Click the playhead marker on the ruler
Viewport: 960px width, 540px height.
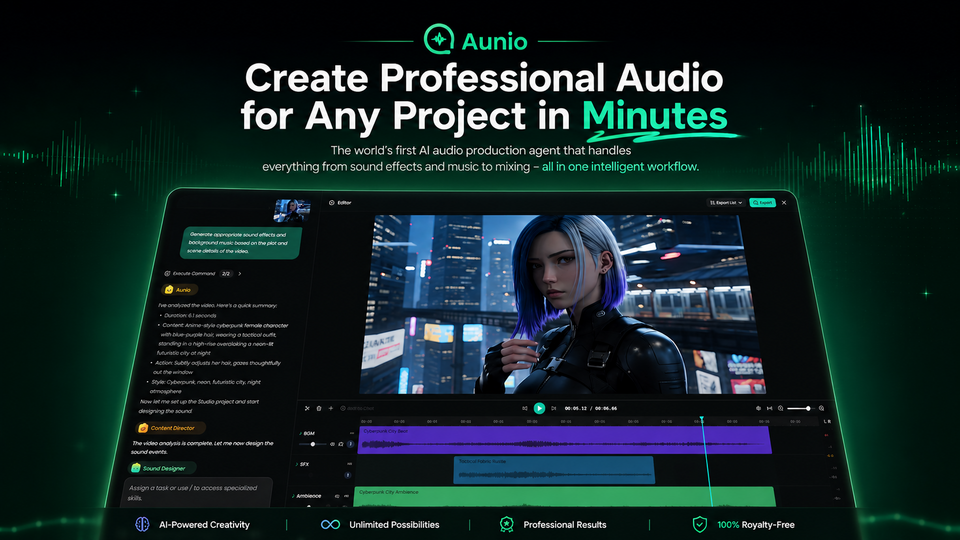tap(702, 418)
